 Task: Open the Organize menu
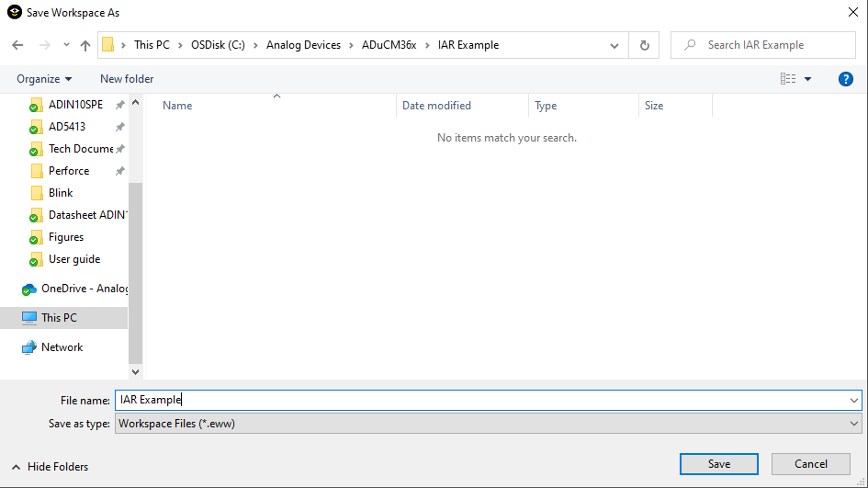[44, 79]
